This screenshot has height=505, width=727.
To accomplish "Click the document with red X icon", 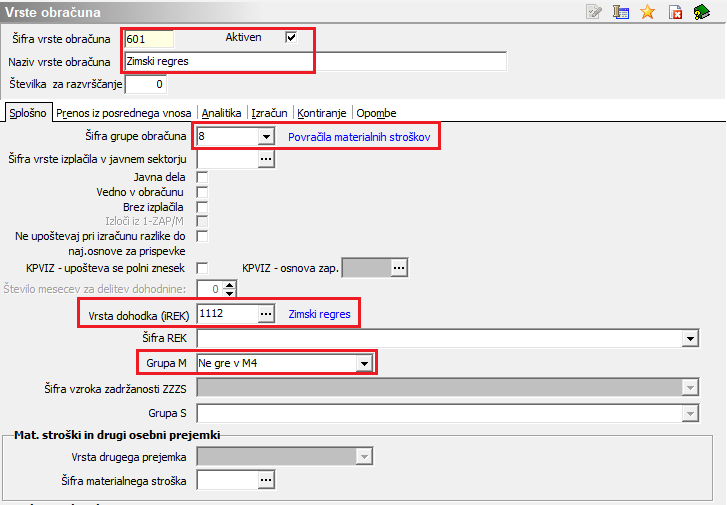I will pyautogui.click(x=675, y=12).
